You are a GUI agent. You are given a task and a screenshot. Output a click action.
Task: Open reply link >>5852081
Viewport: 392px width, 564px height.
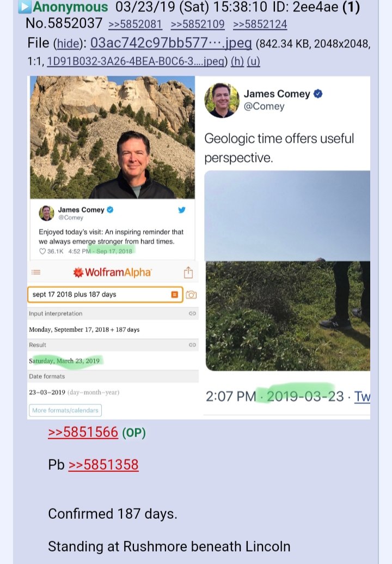(x=135, y=24)
